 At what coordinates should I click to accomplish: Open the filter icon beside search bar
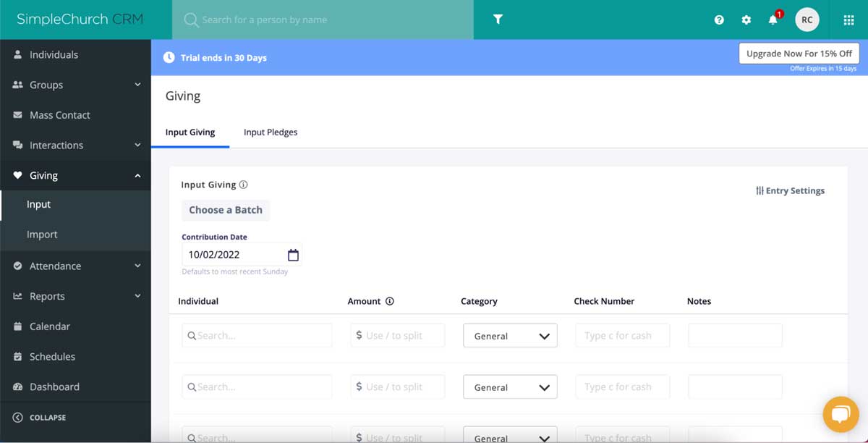point(498,20)
